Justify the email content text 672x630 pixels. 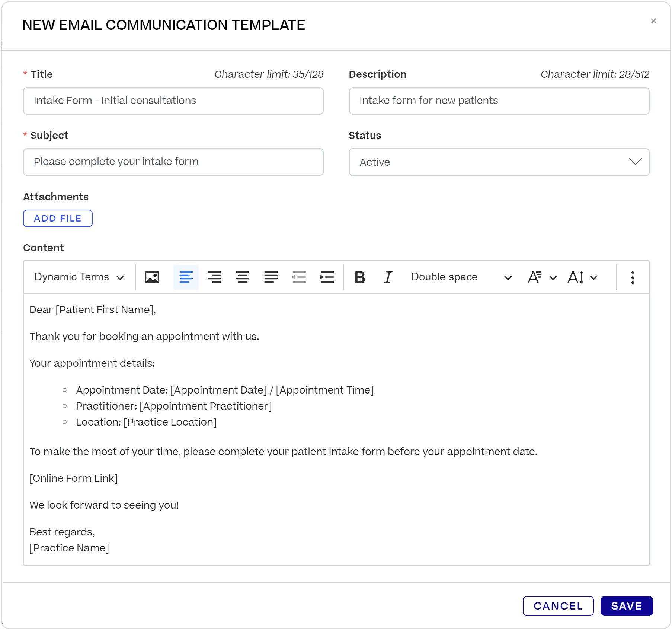pos(271,277)
